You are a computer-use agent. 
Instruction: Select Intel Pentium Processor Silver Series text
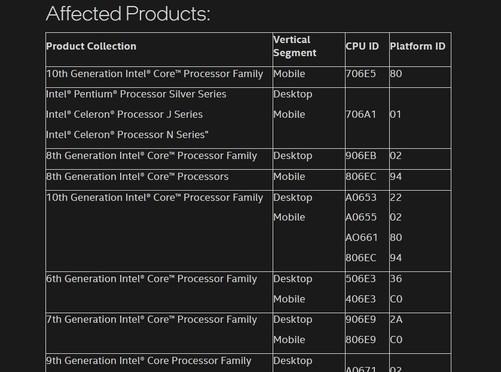136,94
